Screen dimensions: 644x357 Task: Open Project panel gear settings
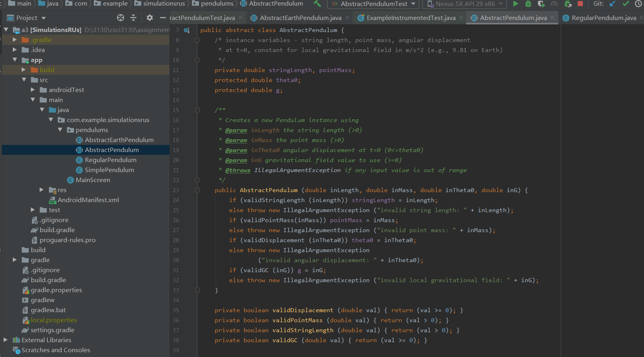[x=150, y=18]
